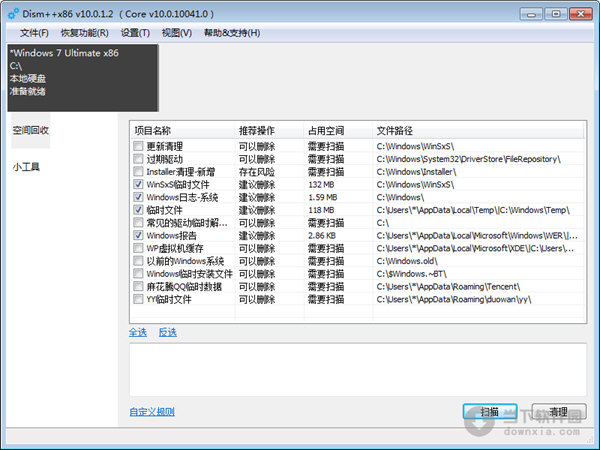Check the WP虚拟机缓存 checkbox
This screenshot has width=600, height=450.
[138, 248]
